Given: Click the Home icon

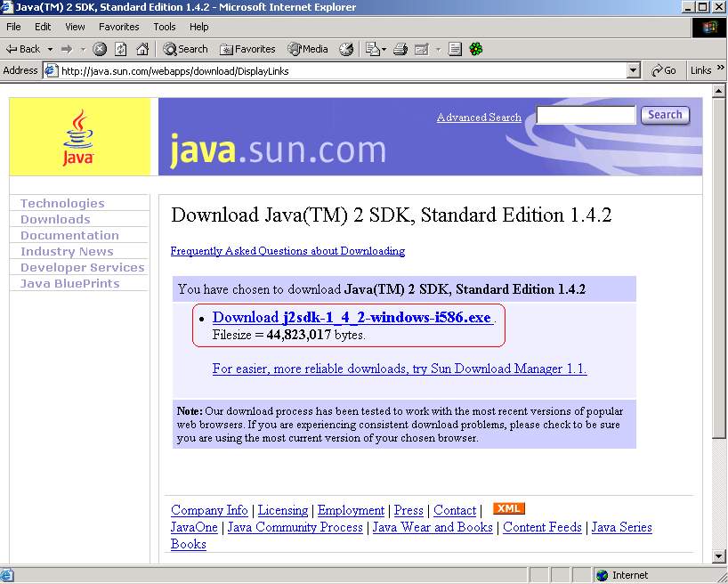Looking at the screenshot, I should 142,49.
